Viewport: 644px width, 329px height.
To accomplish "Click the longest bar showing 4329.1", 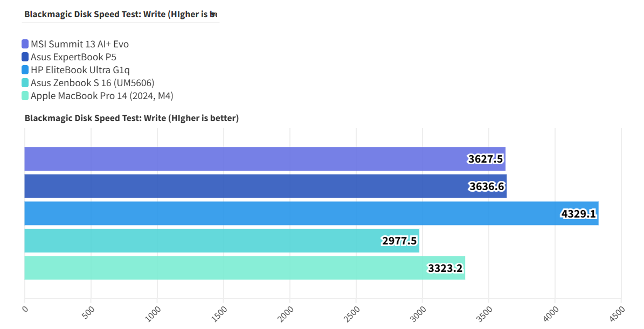I will tap(311, 214).
